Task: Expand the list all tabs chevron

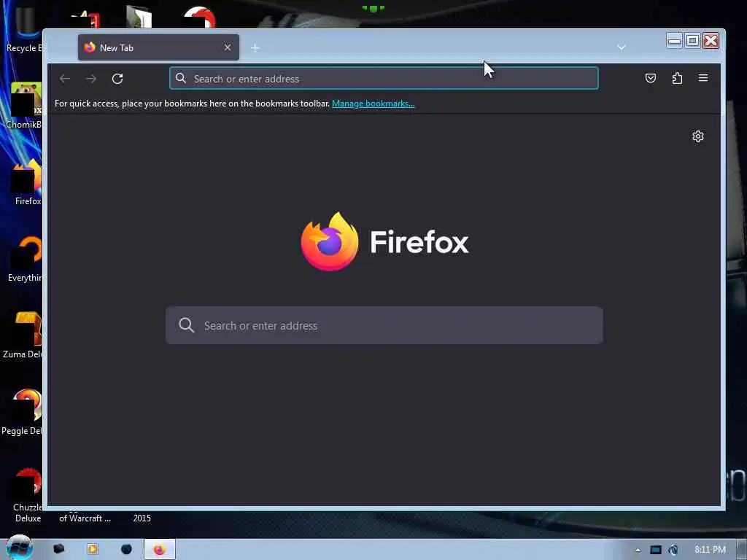Action: 622,47
